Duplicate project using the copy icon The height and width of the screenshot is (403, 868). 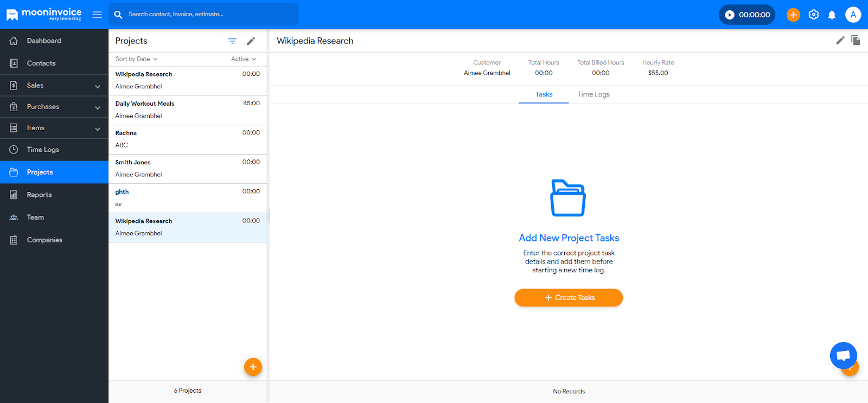pyautogui.click(x=856, y=40)
